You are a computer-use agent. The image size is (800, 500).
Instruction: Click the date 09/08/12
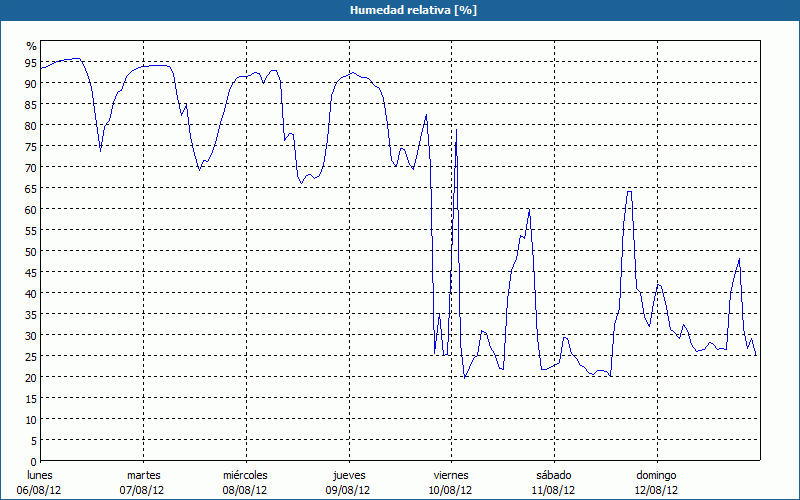pos(348,490)
